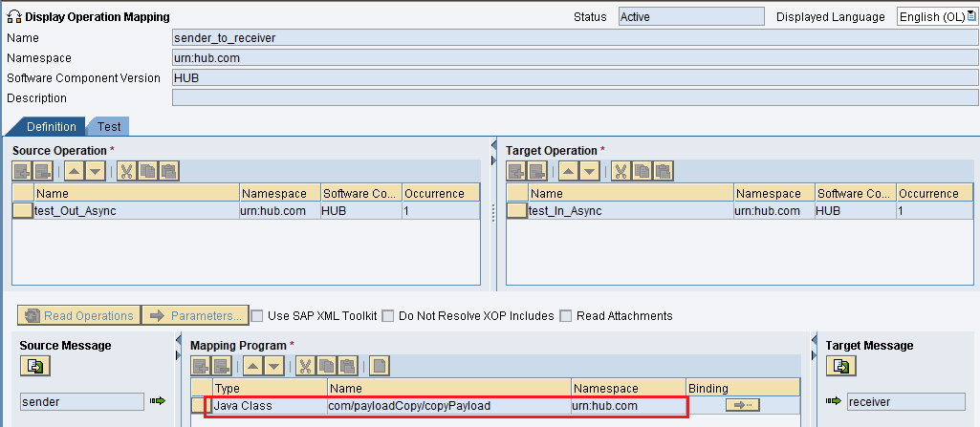This screenshot has width=980, height=427.
Task: Click the Read Operations button
Action: 78,316
